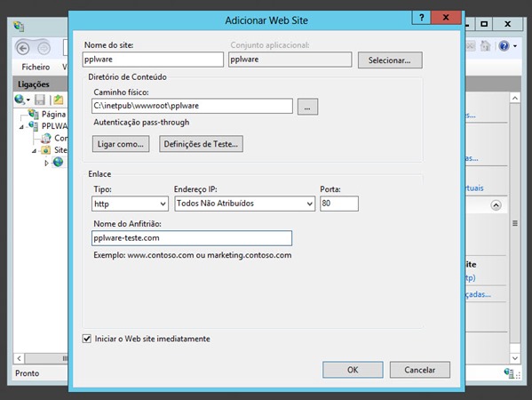Click the Back navigation arrow icon

pyautogui.click(x=23, y=49)
